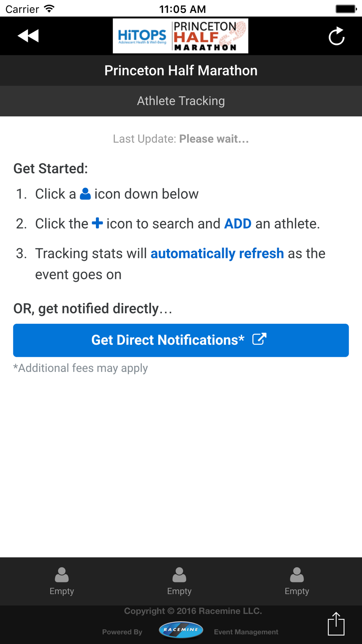Tap the Princeton Half Marathon title bar
Viewport: 362px width, 644px height.
[181, 71]
